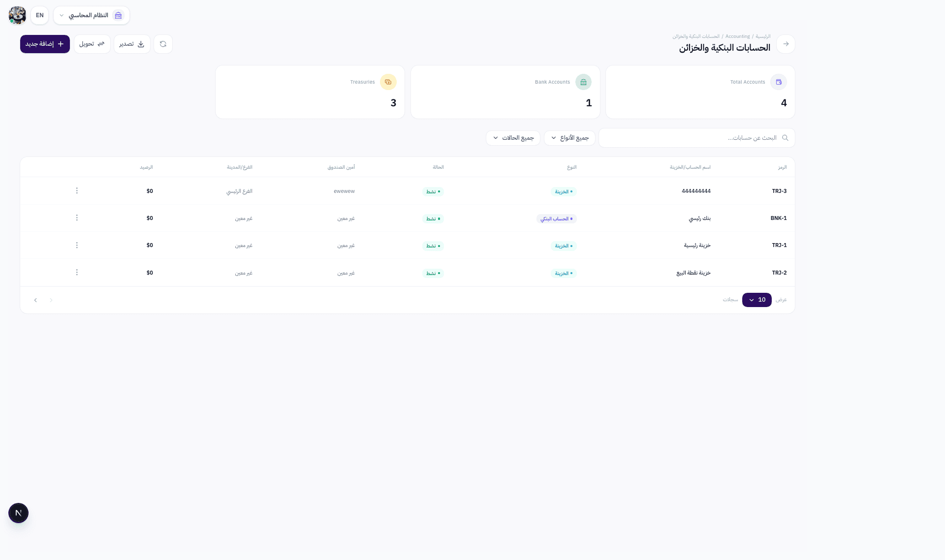Viewport: 945px width, 560px height.
Task: Expand the جميع الحالات status filter
Action: 513,138
